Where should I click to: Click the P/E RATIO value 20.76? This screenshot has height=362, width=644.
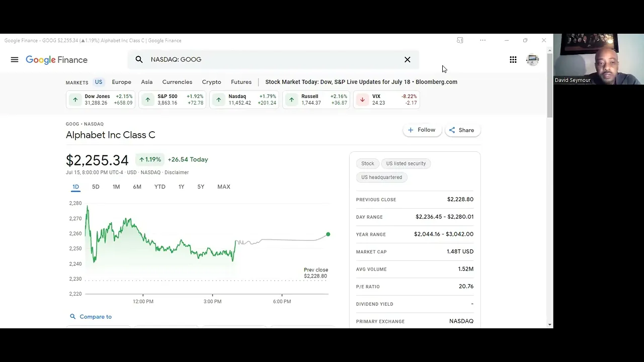466,286
